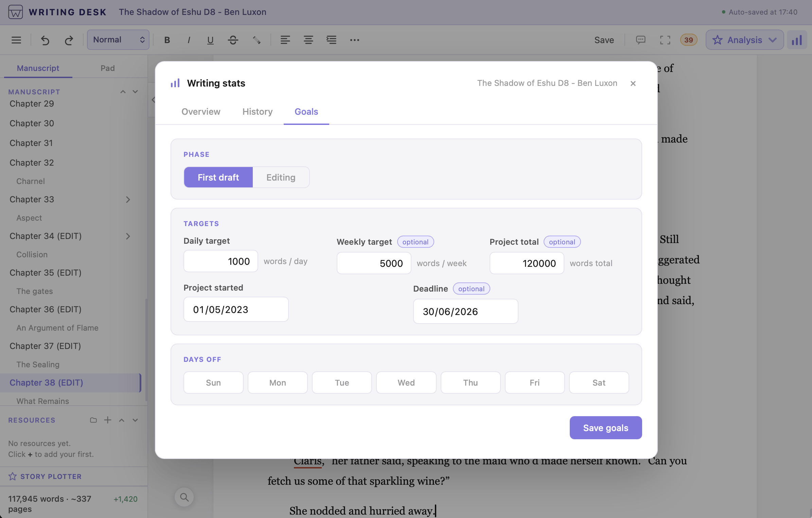Toggle Wed as day off

tap(406, 383)
